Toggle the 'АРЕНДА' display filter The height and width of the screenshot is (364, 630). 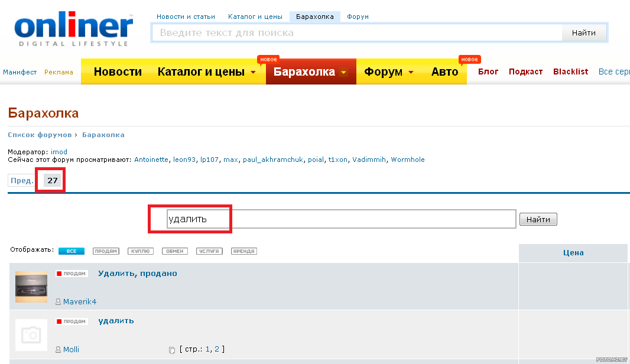(244, 251)
